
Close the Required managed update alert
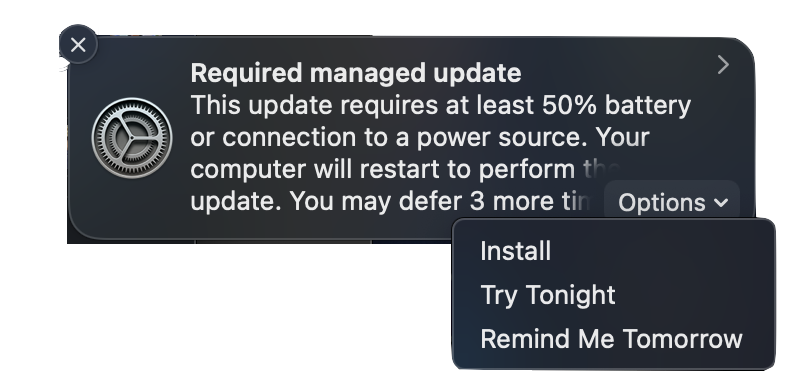pyautogui.click(x=78, y=45)
